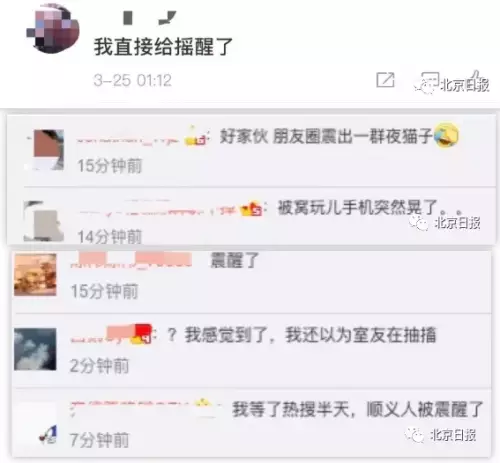This screenshot has width=500, height=463.
Task: Open the blurred username of the 震醒了 commenter
Action: coord(131,260)
